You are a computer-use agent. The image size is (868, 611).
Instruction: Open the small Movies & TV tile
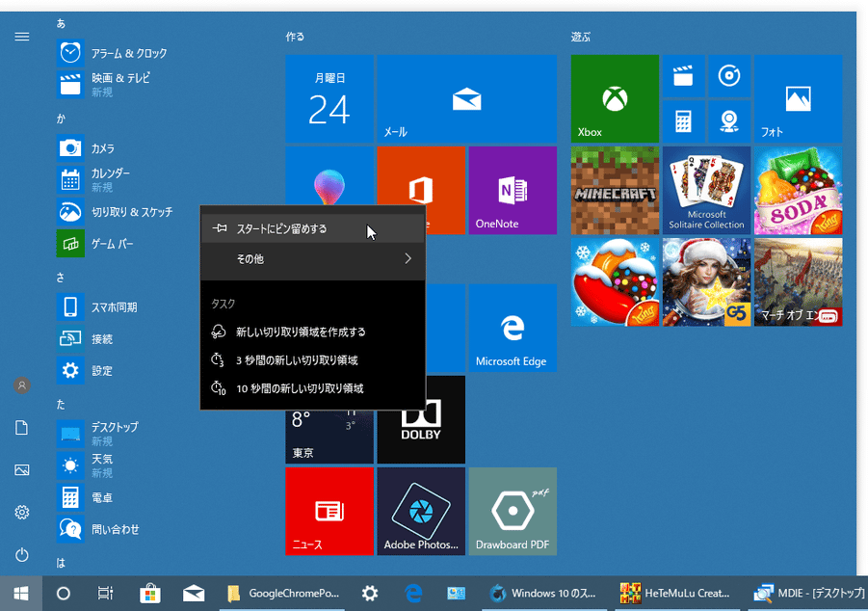pyautogui.click(x=684, y=76)
